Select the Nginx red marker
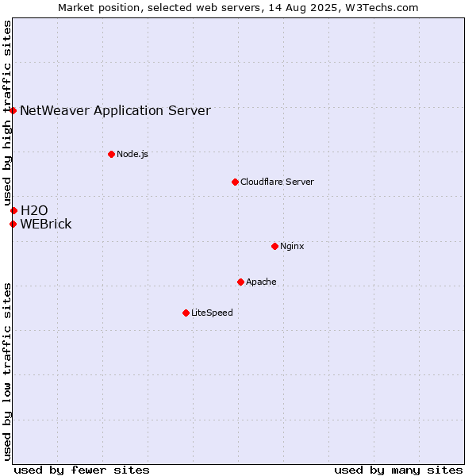Viewport: 476px width, 476px height. (274, 246)
